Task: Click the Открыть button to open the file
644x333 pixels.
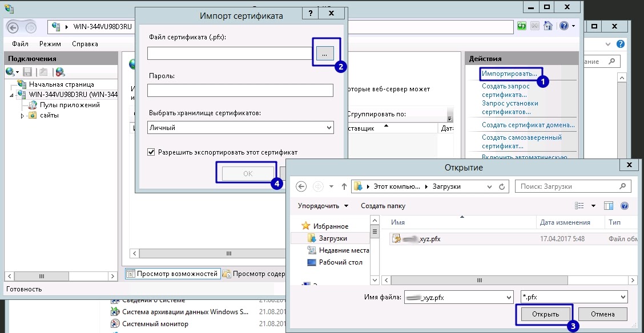Action: pyautogui.click(x=544, y=314)
